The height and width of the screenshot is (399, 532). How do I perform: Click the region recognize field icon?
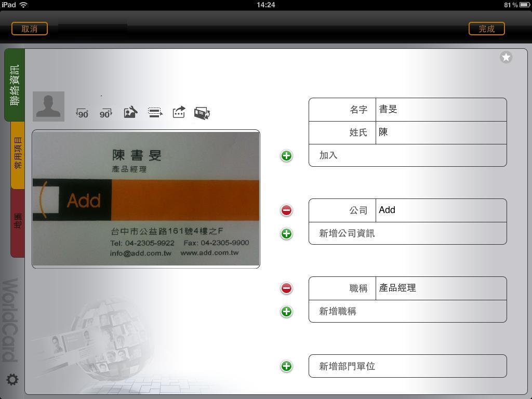point(155,112)
